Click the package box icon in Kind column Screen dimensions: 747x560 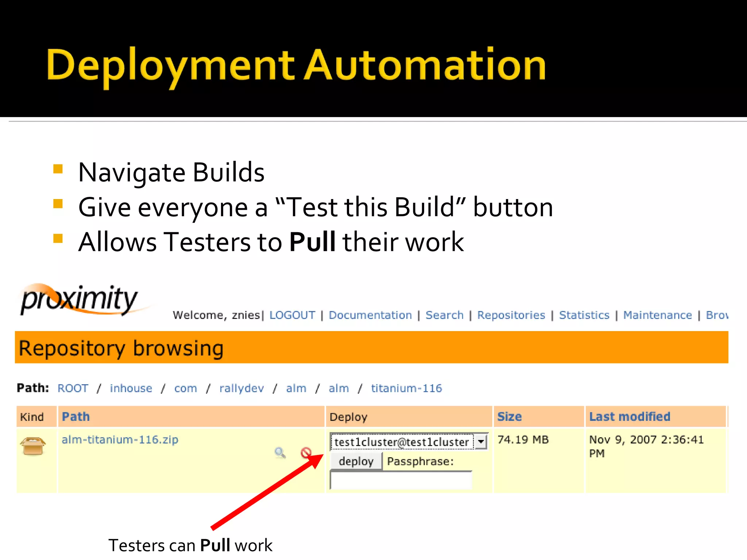pos(33,446)
